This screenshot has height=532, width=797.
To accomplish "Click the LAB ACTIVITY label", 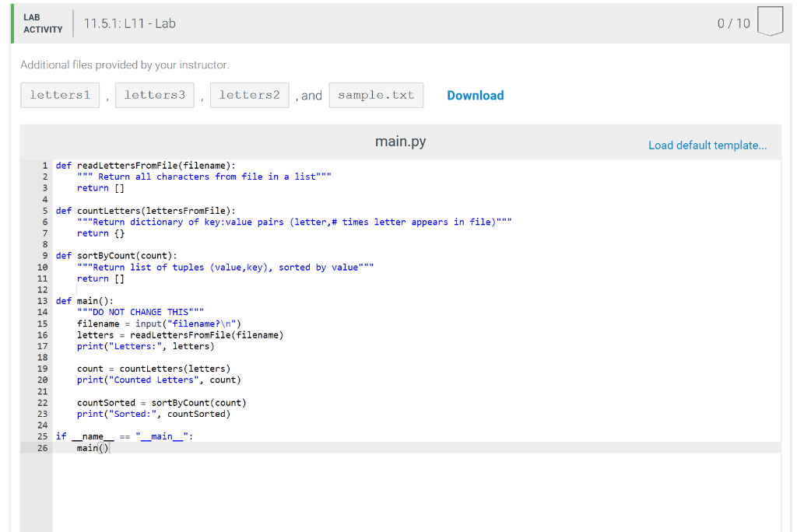I will pos(43,23).
